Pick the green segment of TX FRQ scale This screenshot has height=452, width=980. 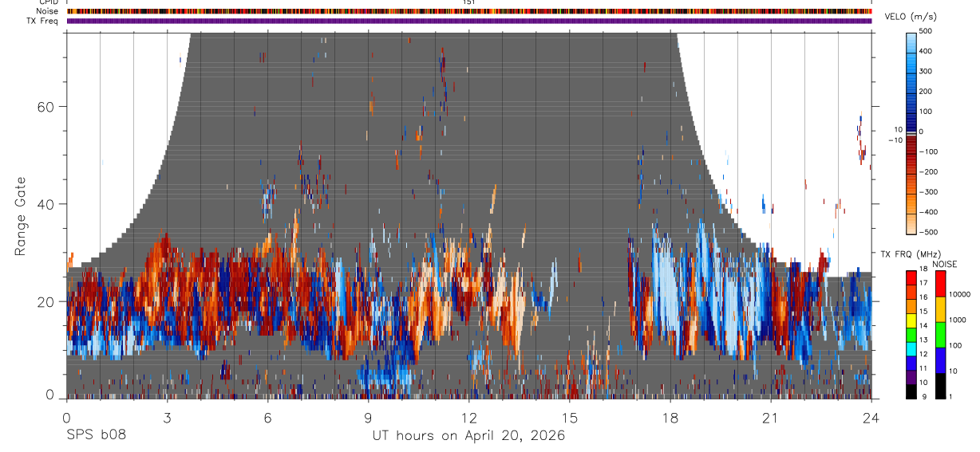point(911,335)
